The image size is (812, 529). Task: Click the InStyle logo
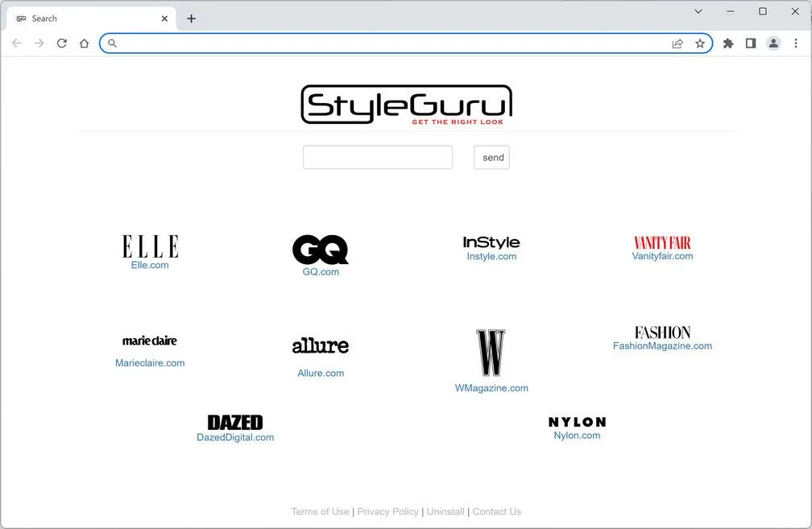(491, 242)
